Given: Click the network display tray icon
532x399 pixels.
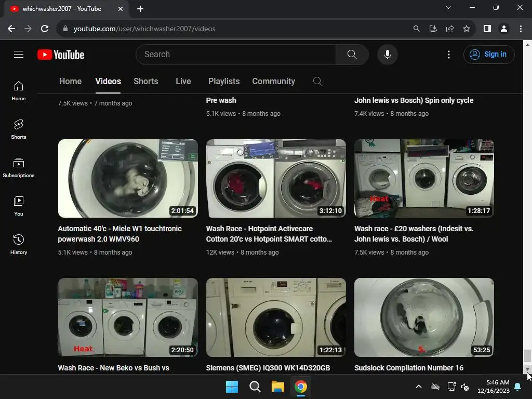Looking at the screenshot, I should [451, 387].
